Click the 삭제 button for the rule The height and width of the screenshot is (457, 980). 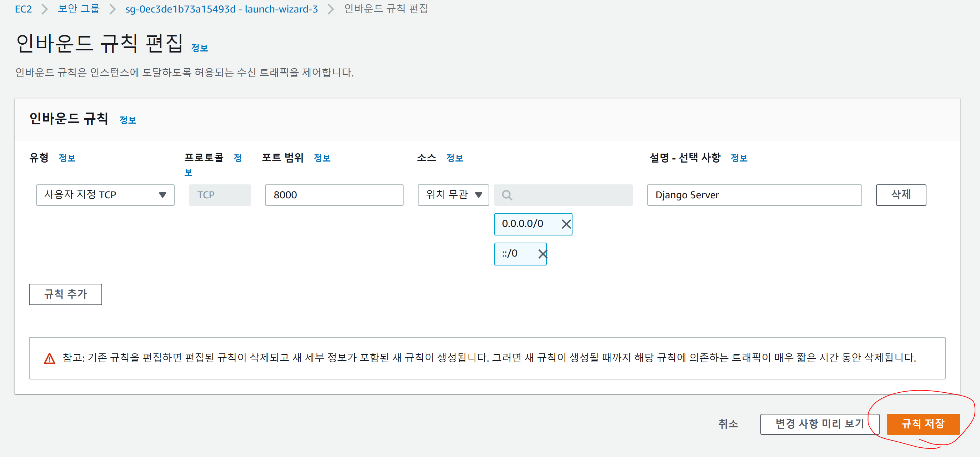click(x=900, y=195)
